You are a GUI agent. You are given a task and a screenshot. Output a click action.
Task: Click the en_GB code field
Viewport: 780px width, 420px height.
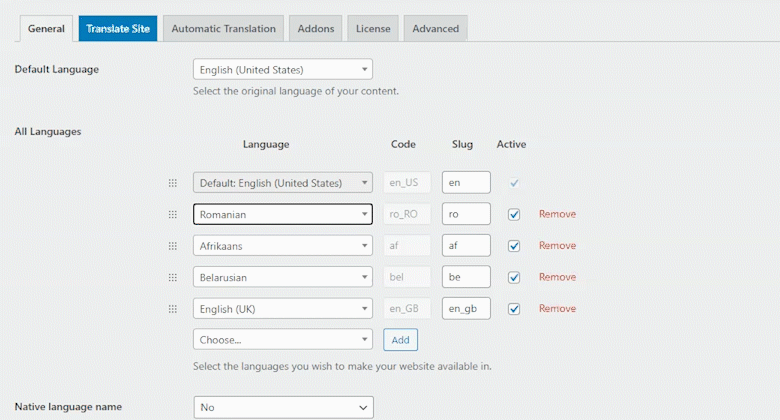point(407,309)
